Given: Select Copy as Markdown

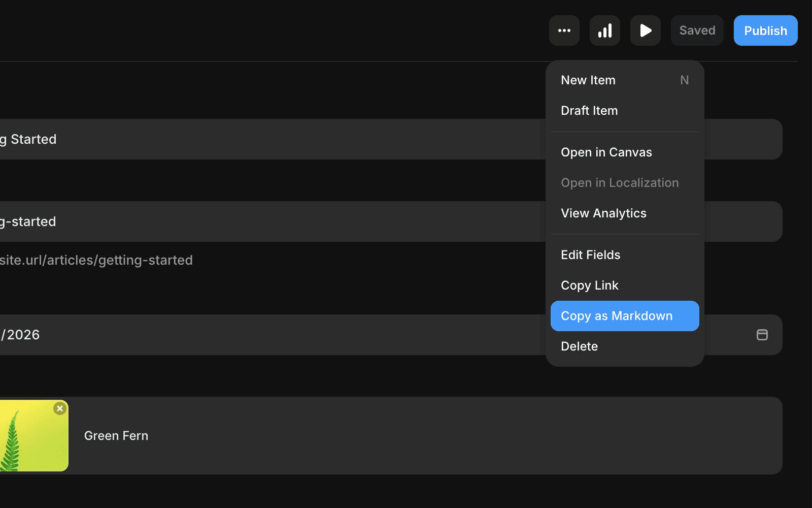Looking at the screenshot, I should (x=617, y=315).
